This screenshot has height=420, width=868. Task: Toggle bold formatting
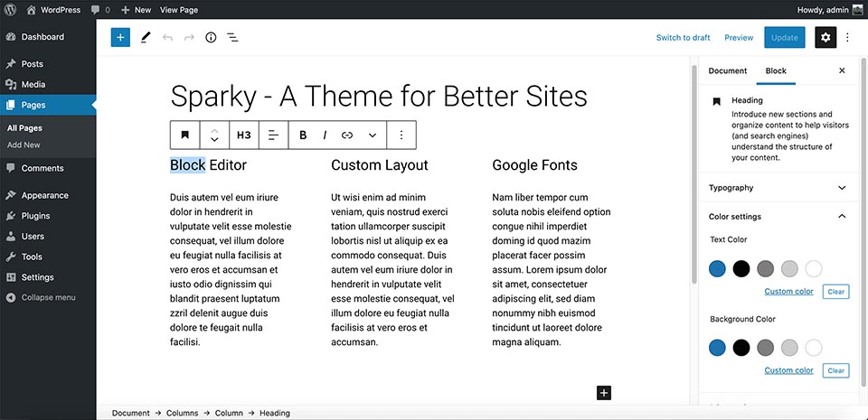(x=303, y=135)
